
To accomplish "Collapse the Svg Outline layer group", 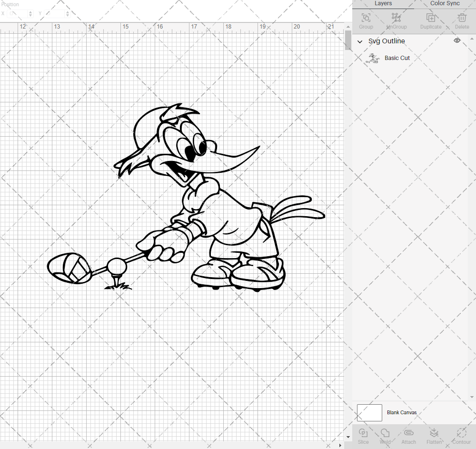I will pyautogui.click(x=360, y=41).
